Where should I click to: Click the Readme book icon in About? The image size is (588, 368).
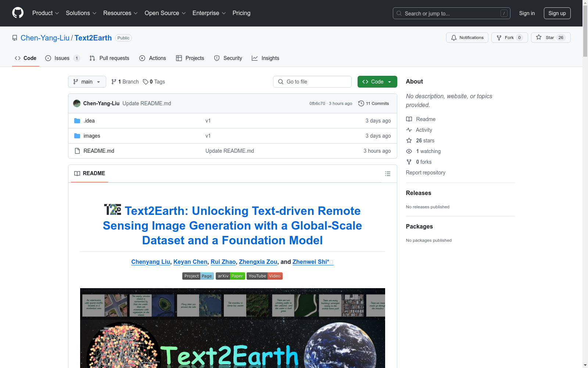(x=409, y=119)
